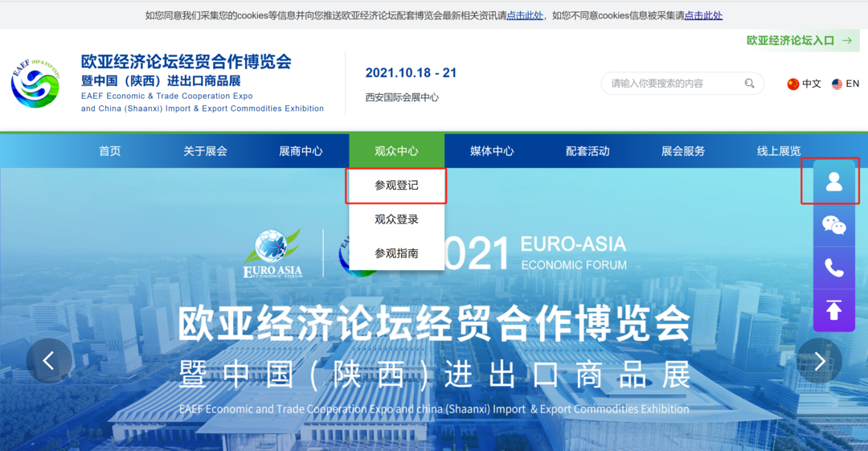Click the back-to-top arrow icon
Viewport: 868px width, 451px height.
(833, 310)
